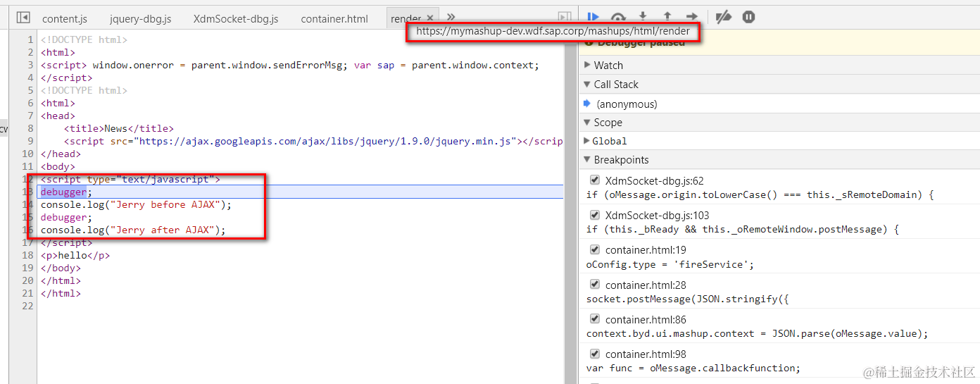The height and width of the screenshot is (384, 980).
Task: Switch to container.html tab
Action: 334,19
